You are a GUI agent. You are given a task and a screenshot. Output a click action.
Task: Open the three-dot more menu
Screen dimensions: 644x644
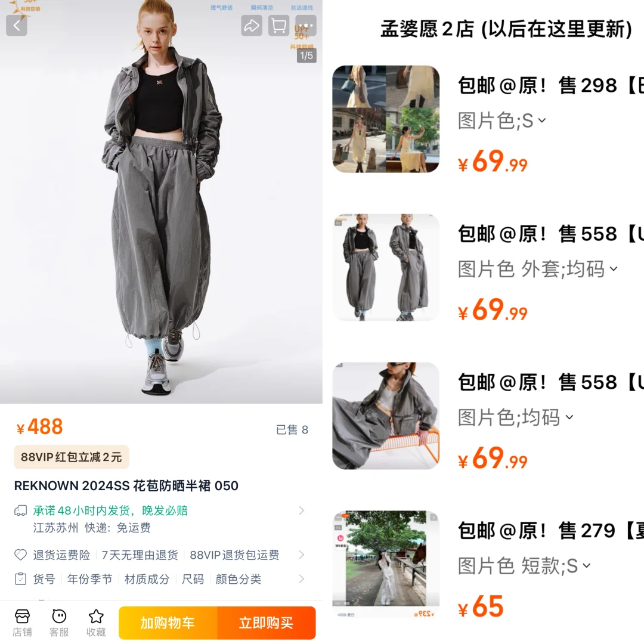coord(305,26)
